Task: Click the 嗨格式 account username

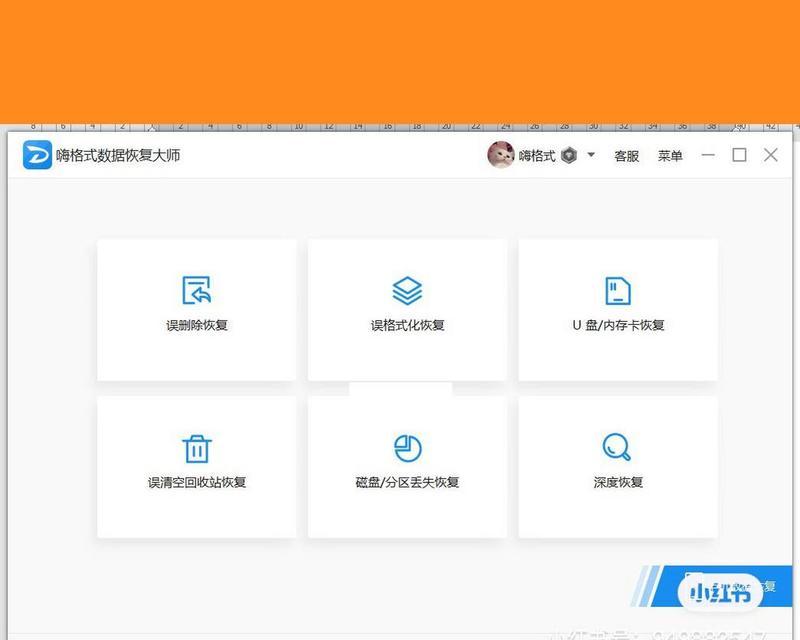Action: point(537,156)
